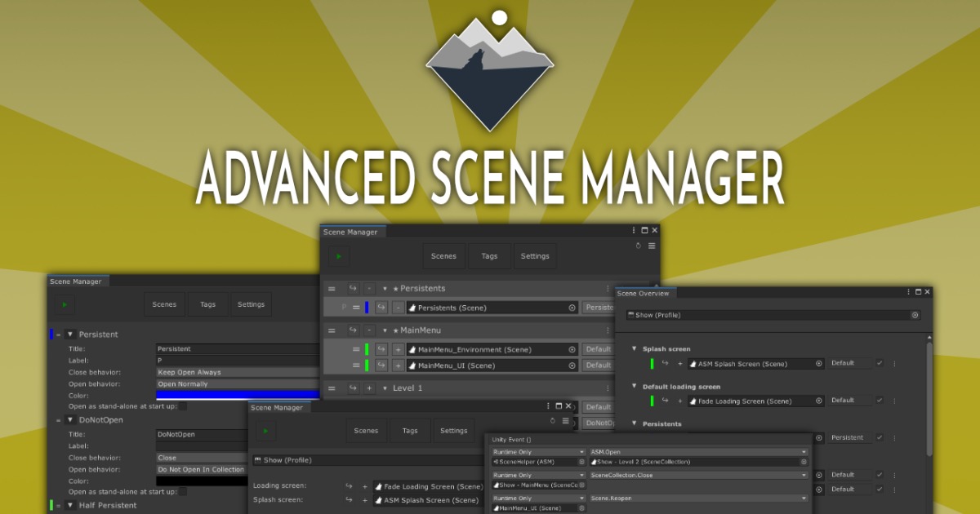Open the kebab menu for ASM Splash Screen row

894,364
